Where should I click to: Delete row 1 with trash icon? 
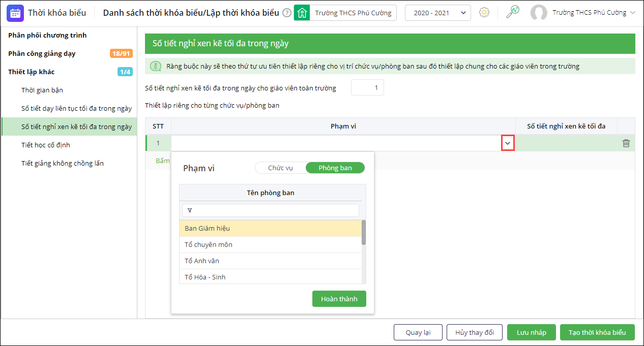pos(626,143)
